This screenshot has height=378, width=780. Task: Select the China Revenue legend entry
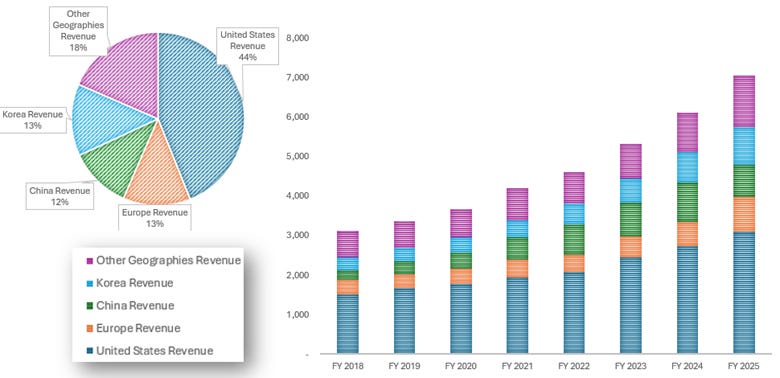click(130, 305)
